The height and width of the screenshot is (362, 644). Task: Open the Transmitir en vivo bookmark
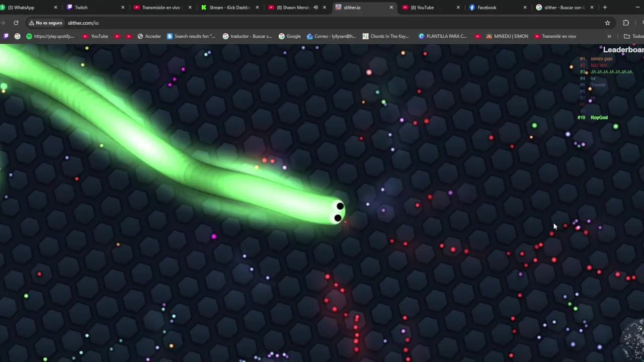click(555, 36)
